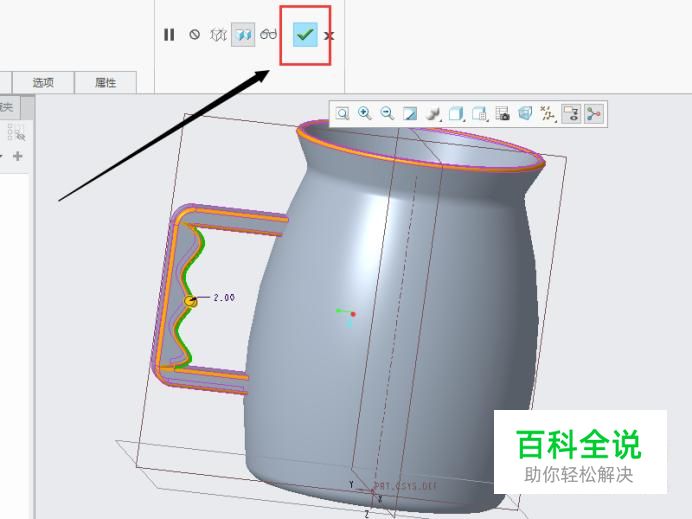Image resolution: width=692 pixels, height=519 pixels.
Task: Select the PRT_CSYS_DEF coordinate system label
Action: [x=406, y=486]
